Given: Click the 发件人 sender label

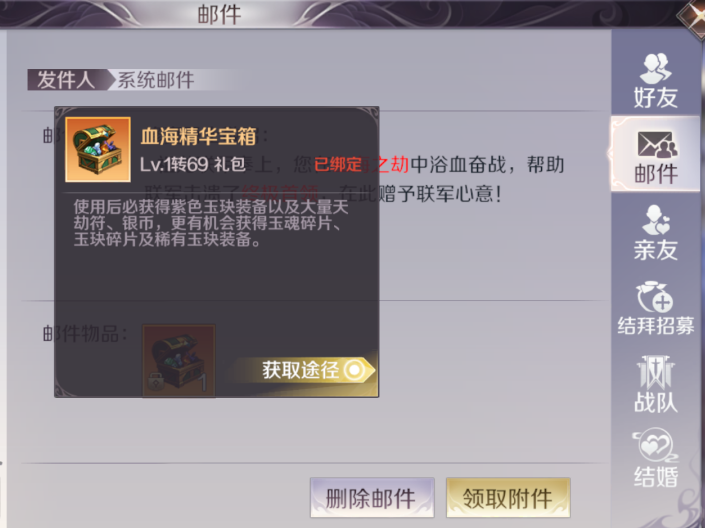Looking at the screenshot, I should [x=66, y=80].
